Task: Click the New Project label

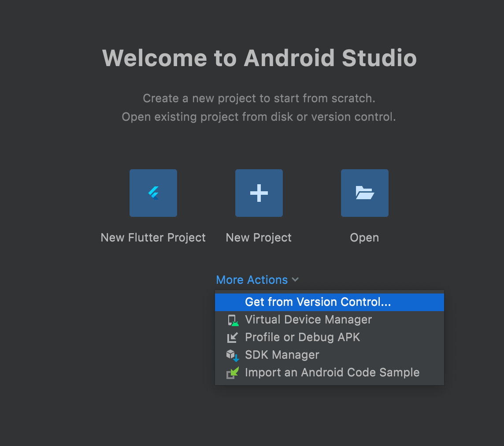Action: [x=259, y=238]
